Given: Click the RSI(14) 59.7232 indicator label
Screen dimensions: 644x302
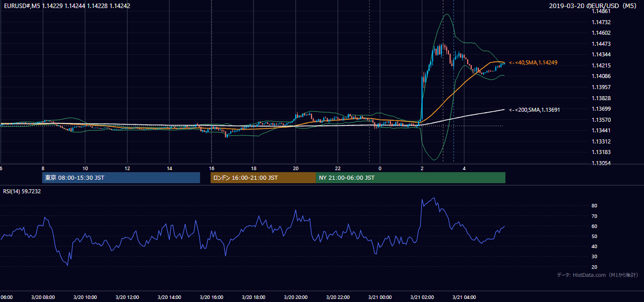Looking at the screenshot, I should [x=22, y=191].
